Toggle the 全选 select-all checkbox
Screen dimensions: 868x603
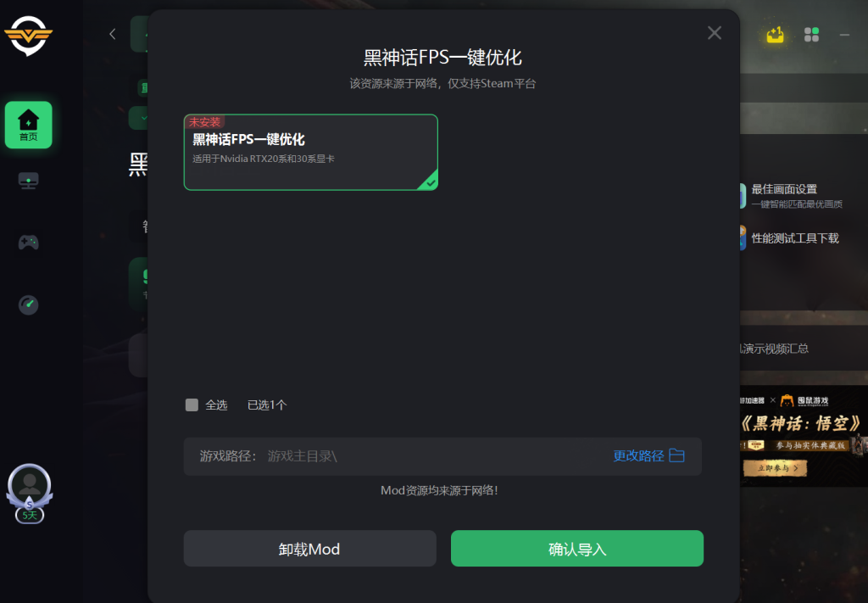192,405
